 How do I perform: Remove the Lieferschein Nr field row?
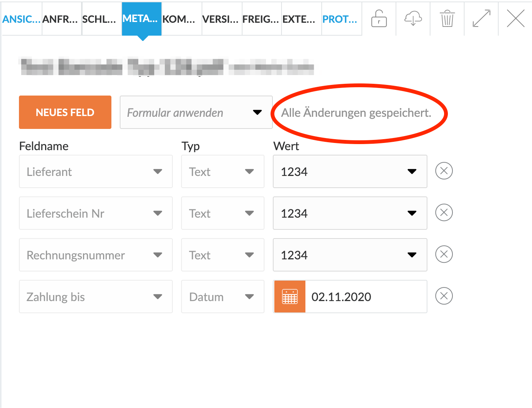tap(444, 212)
